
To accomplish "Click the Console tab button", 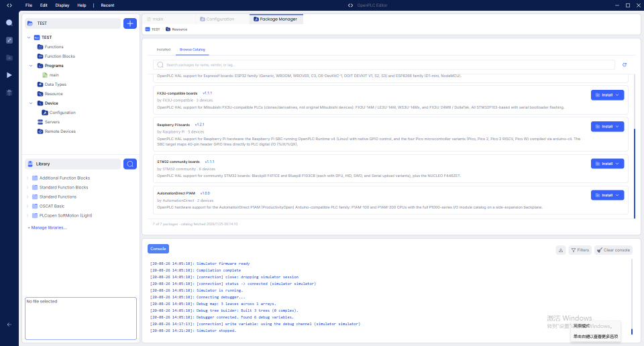I will pos(158,249).
